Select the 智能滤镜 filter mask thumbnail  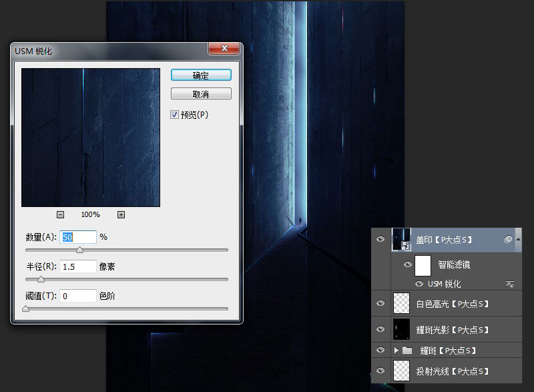[423, 265]
